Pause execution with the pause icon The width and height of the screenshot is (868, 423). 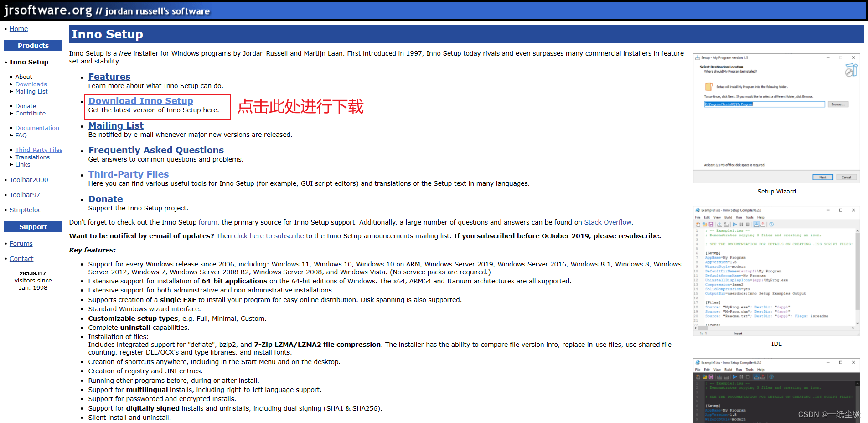pyautogui.click(x=741, y=225)
